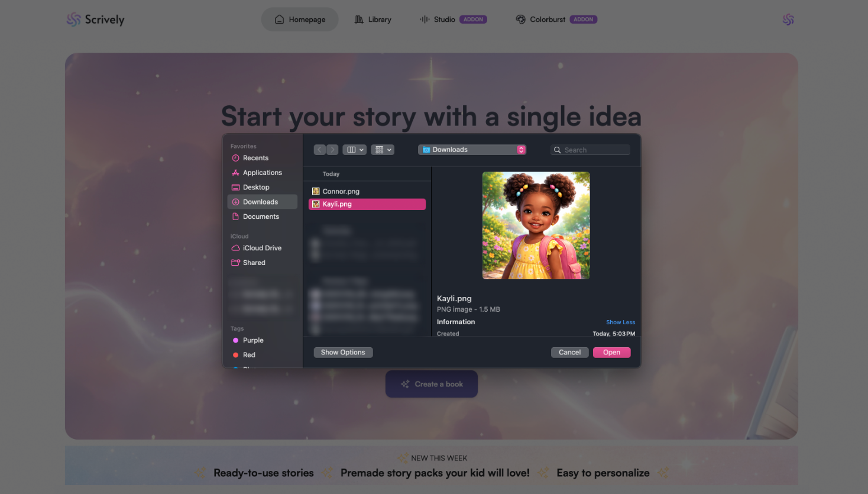Viewport: 868px width, 494px height.
Task: Click the Open button
Action: coord(612,353)
